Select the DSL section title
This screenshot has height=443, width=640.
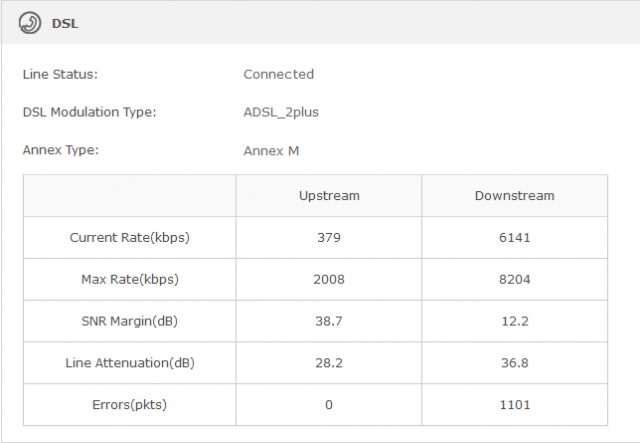pyautogui.click(x=65, y=23)
